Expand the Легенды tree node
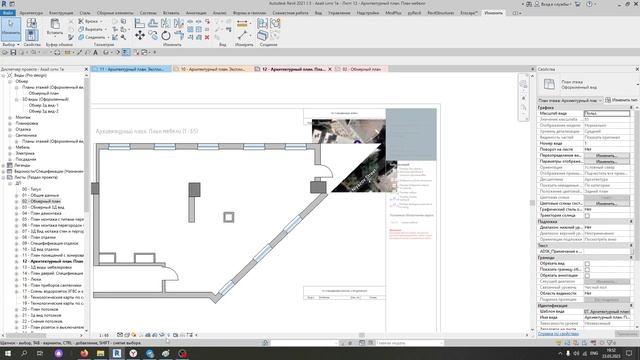640x360 pixels. click(3, 165)
